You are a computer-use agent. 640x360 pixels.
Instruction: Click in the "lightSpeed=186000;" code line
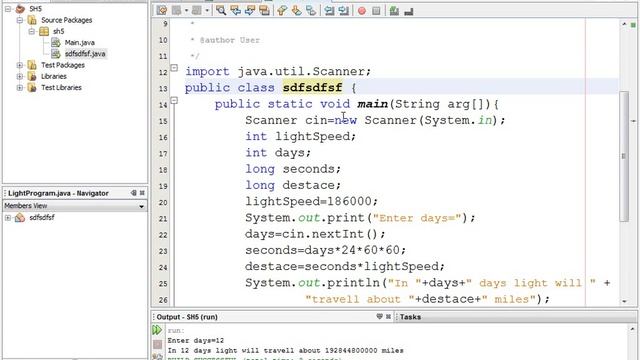coord(311,201)
